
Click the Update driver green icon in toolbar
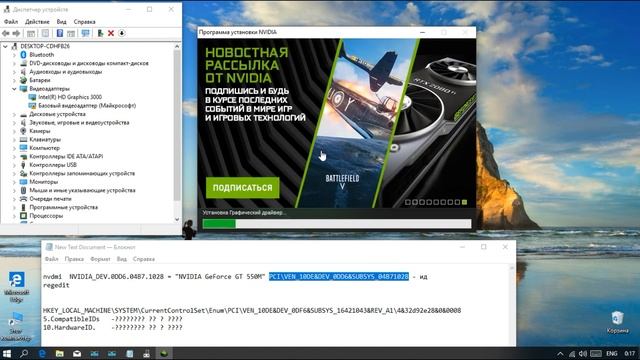pos(100,33)
